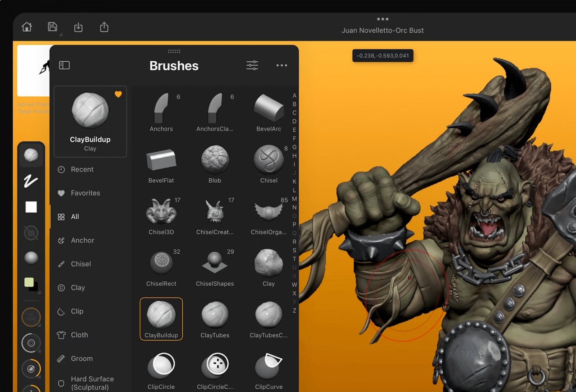
Task: Jump to letter Z in the index
Action: [x=295, y=311]
